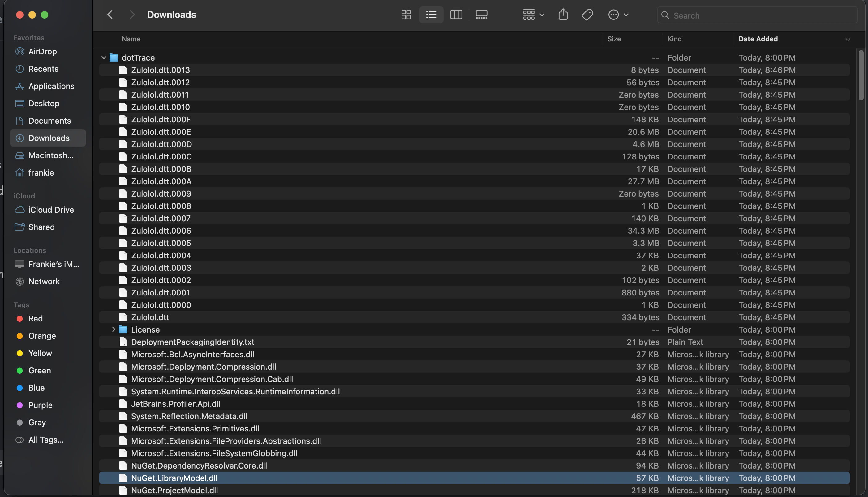
Task: Switch to column view
Action: pos(456,15)
